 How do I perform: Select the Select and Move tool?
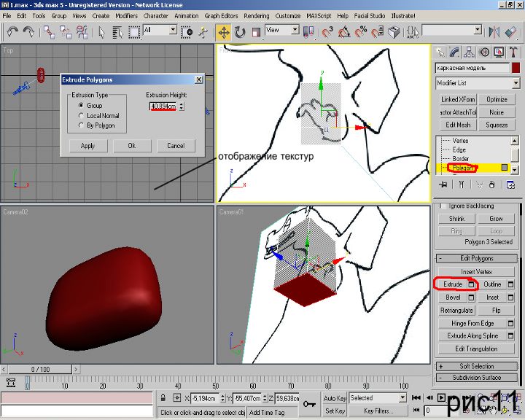[223, 31]
